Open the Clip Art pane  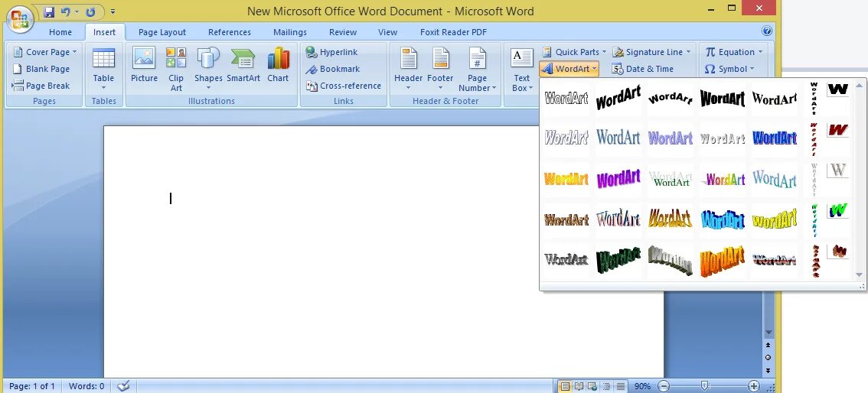coord(176,69)
